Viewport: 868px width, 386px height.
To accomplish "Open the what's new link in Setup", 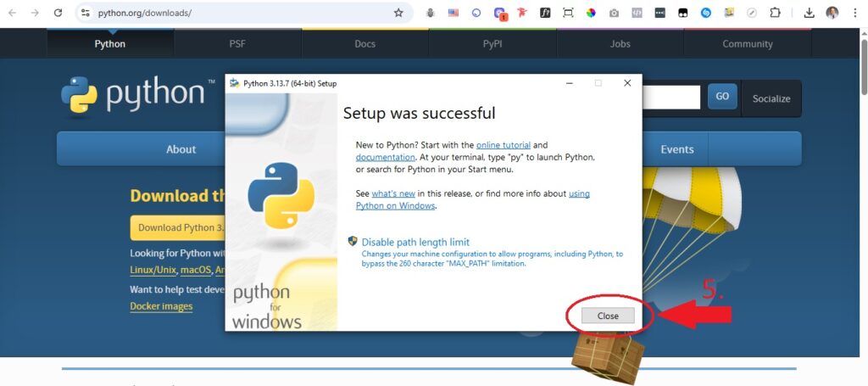I will click(x=393, y=193).
